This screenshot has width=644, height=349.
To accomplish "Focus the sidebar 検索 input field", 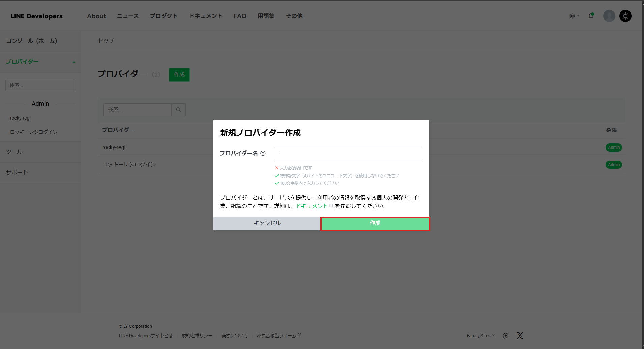I will 40,85.
